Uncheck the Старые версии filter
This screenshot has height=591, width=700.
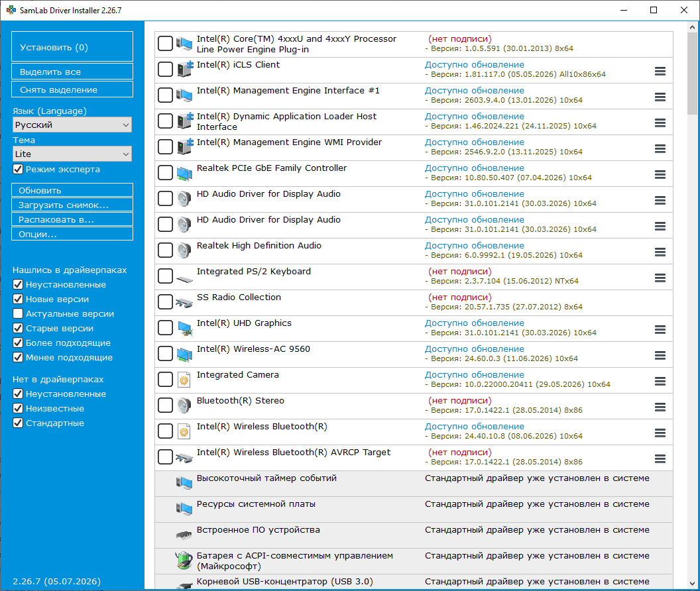pos(18,328)
